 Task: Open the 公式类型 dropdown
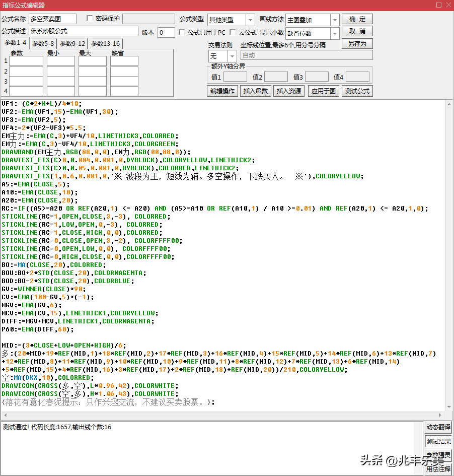point(250,20)
